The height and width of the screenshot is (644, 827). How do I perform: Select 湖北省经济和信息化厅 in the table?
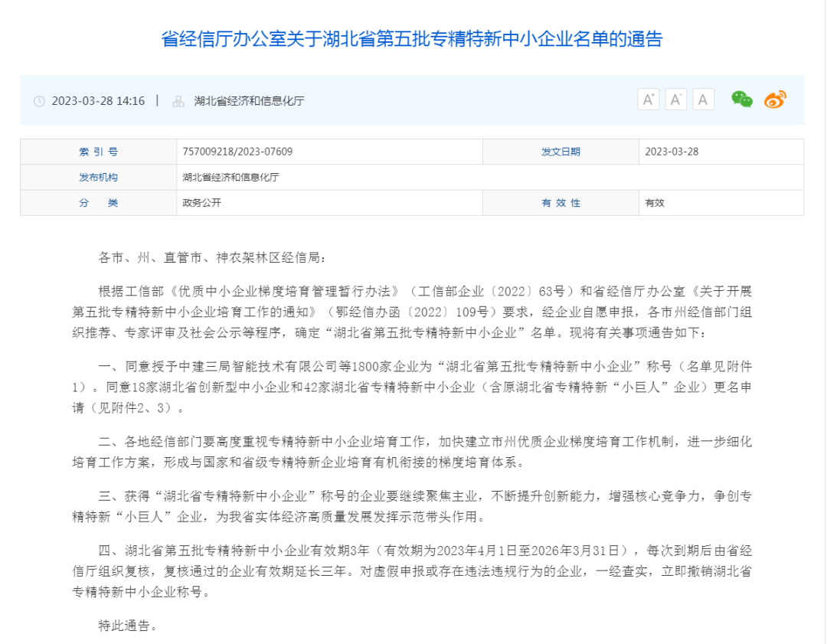pyautogui.click(x=230, y=177)
